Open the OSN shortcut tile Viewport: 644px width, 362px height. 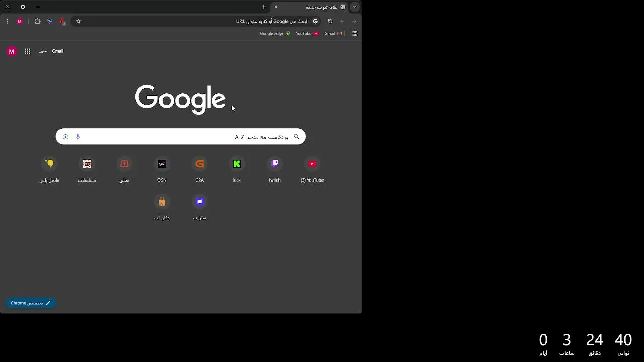pos(162,169)
